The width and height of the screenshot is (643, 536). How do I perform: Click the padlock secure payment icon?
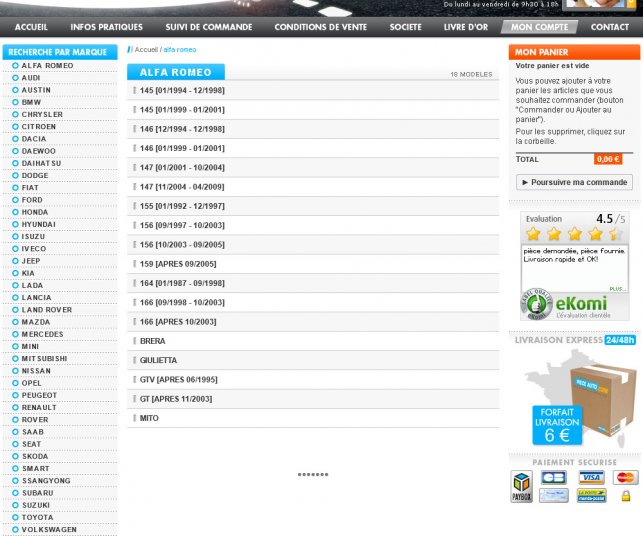pyautogui.click(x=626, y=496)
